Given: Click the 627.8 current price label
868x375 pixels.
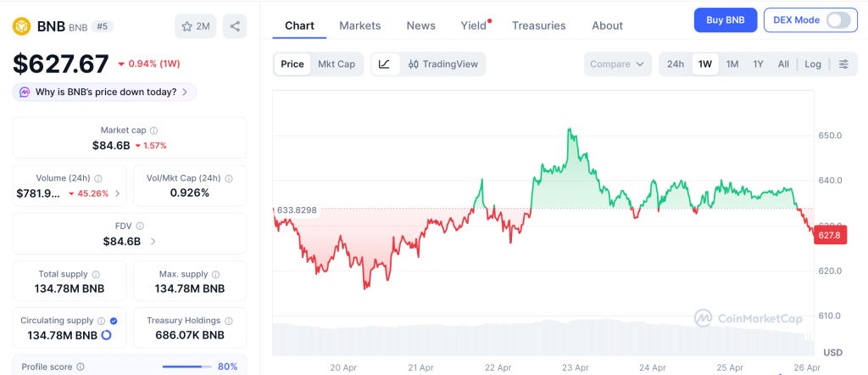Looking at the screenshot, I should point(830,235).
